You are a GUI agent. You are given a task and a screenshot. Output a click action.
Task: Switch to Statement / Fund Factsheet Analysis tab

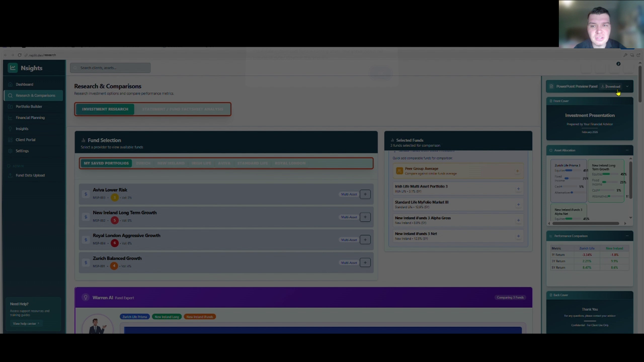point(182,109)
